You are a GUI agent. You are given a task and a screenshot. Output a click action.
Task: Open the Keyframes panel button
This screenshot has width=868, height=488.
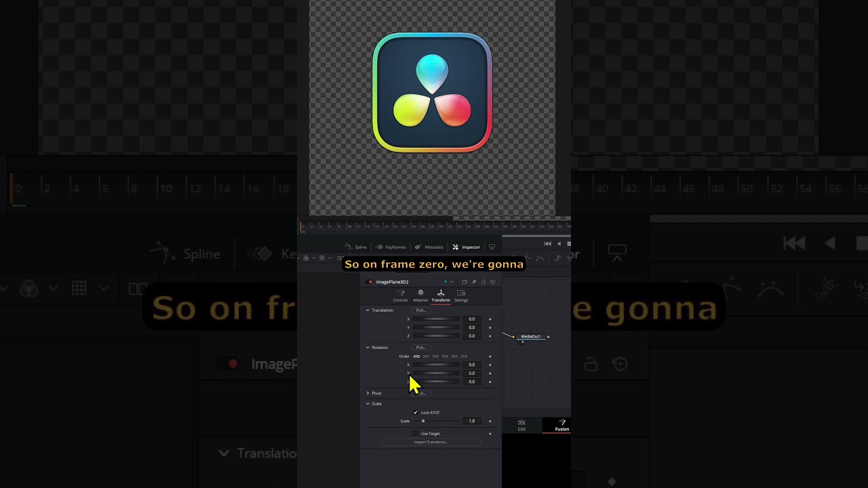391,247
